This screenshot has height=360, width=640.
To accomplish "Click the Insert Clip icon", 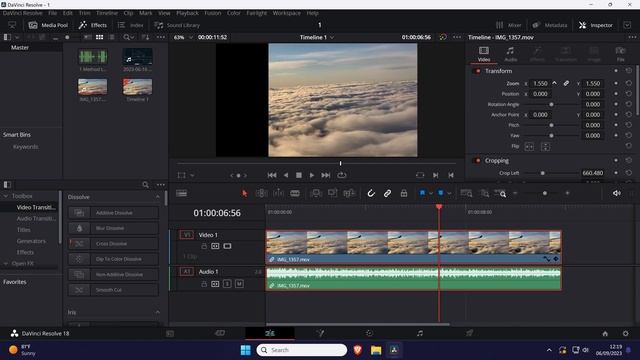I will 316,193.
